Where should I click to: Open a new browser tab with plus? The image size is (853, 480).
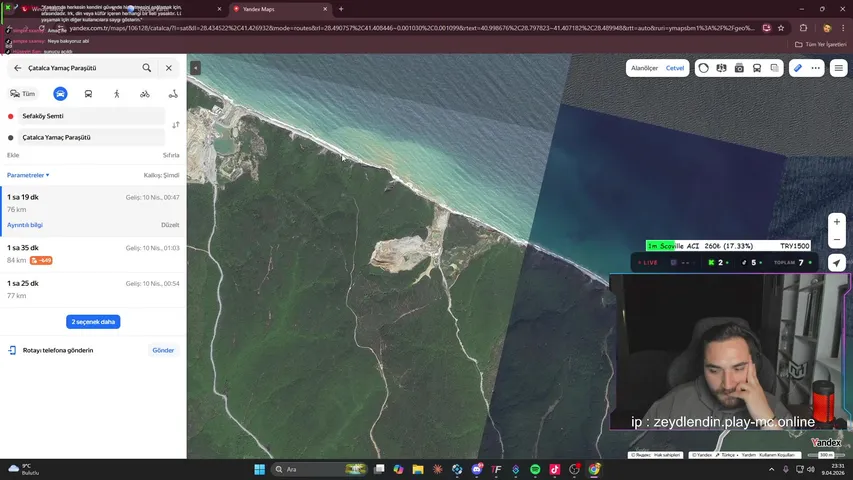click(x=341, y=9)
